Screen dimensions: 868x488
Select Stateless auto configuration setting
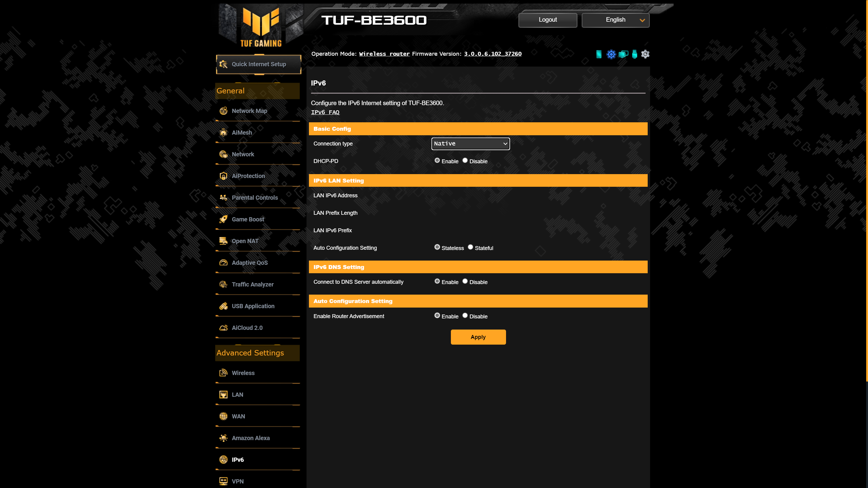pyautogui.click(x=436, y=247)
